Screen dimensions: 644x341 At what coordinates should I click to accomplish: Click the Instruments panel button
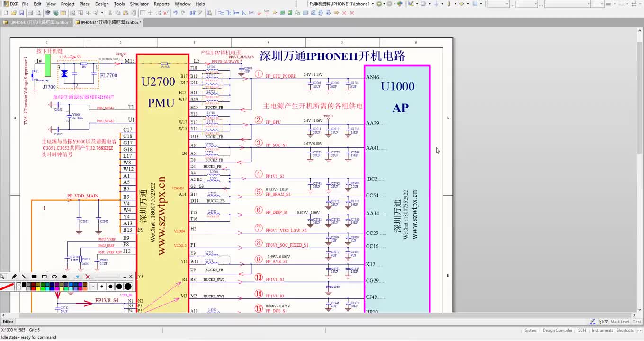point(602,330)
